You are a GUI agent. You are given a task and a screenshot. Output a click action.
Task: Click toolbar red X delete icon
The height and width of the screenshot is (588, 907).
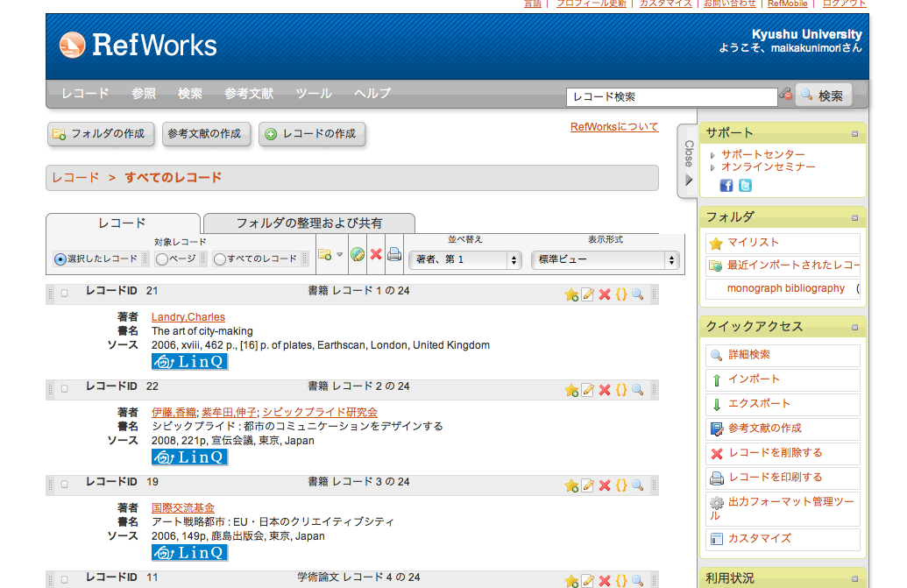coord(376,254)
